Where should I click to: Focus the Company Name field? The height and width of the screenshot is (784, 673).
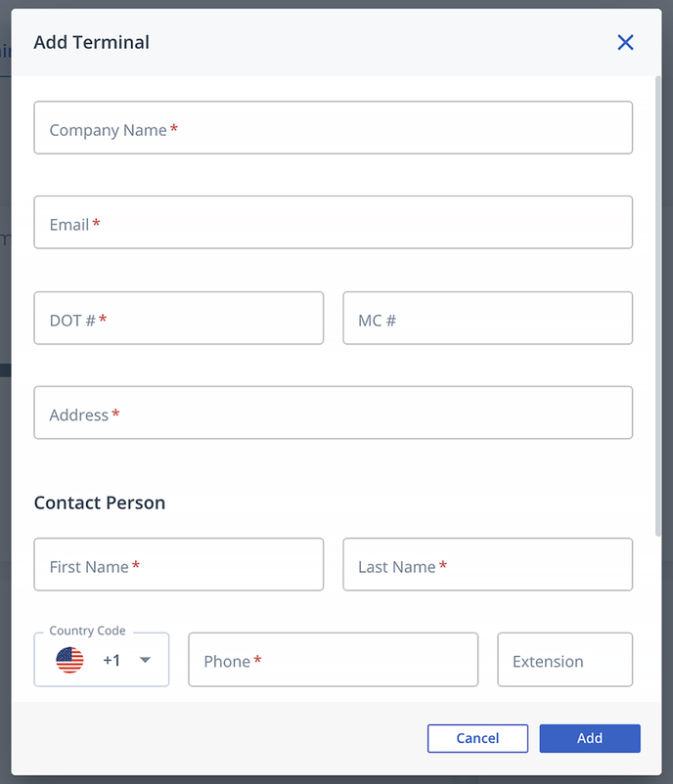[x=334, y=127]
